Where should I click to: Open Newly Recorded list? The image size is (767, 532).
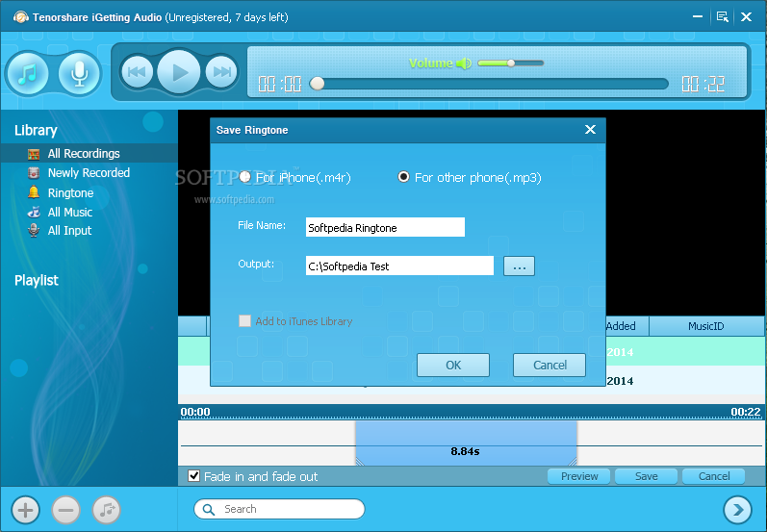coord(89,172)
